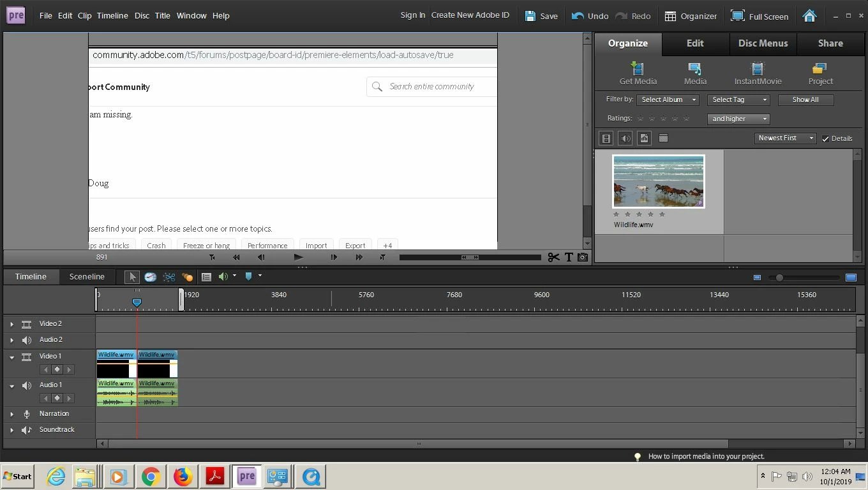Toggle the audio files filter button
Image resolution: width=868 pixels, height=490 pixels.
(x=625, y=138)
